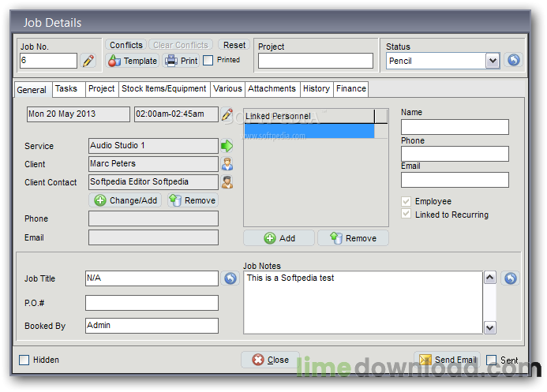Click the person icon next to Client
The width and height of the screenshot is (547, 392).
pyautogui.click(x=227, y=164)
